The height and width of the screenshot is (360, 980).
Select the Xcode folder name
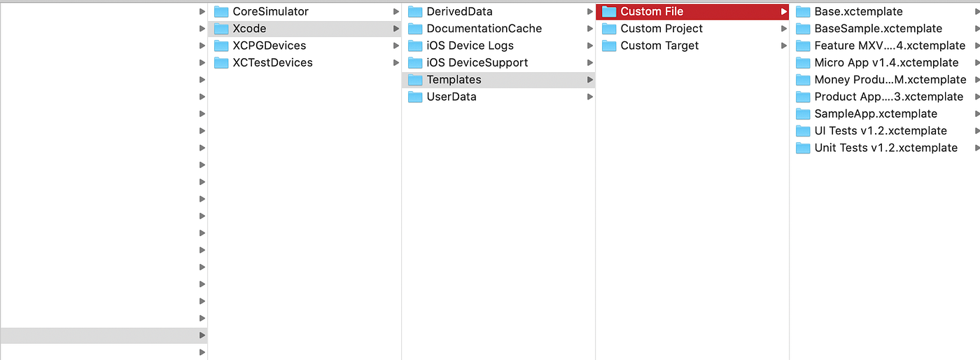click(x=249, y=29)
